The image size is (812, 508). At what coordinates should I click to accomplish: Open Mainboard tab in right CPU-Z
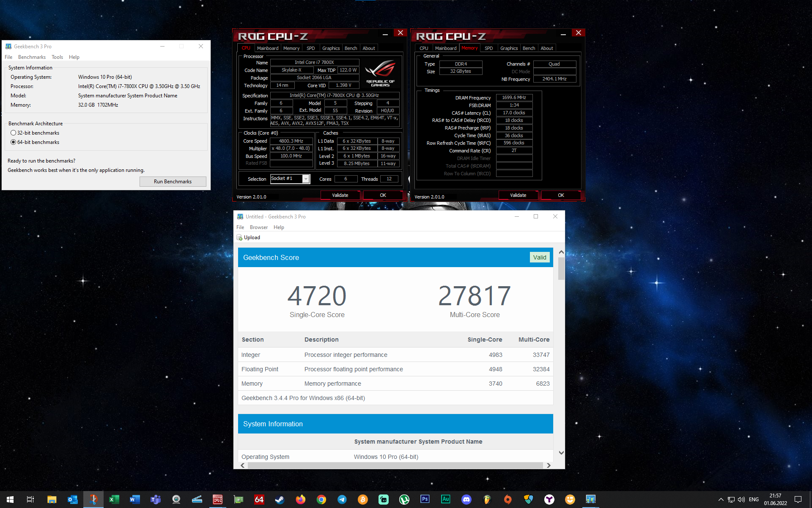coord(446,48)
